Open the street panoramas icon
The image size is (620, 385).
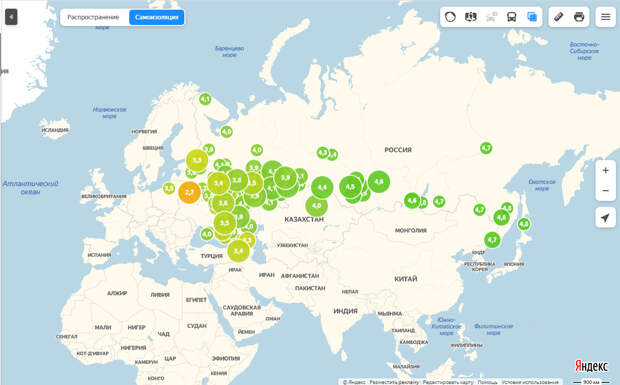click(471, 17)
